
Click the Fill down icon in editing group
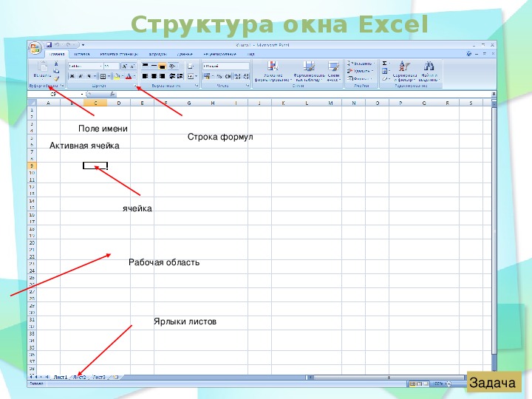point(384,71)
